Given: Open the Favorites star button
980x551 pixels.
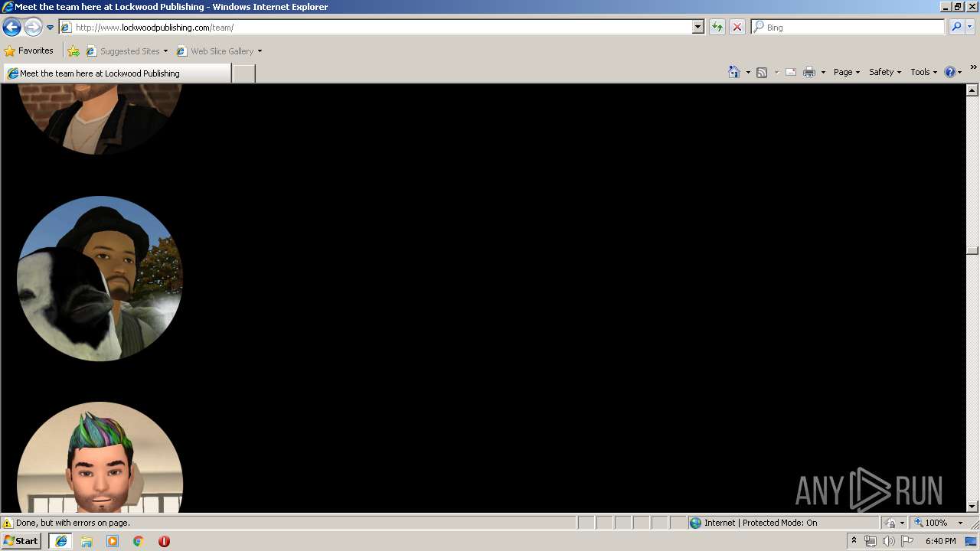Looking at the screenshot, I should click(x=29, y=51).
